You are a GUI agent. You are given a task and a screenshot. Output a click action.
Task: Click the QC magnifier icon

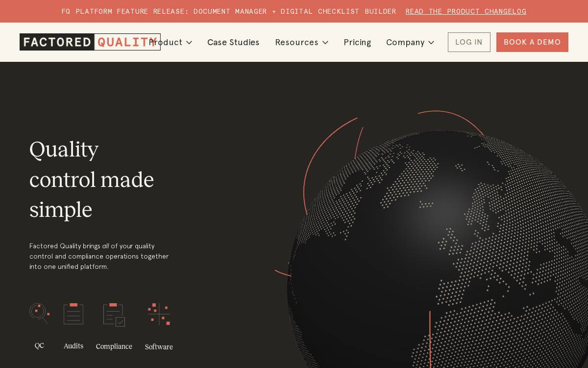tap(39, 314)
